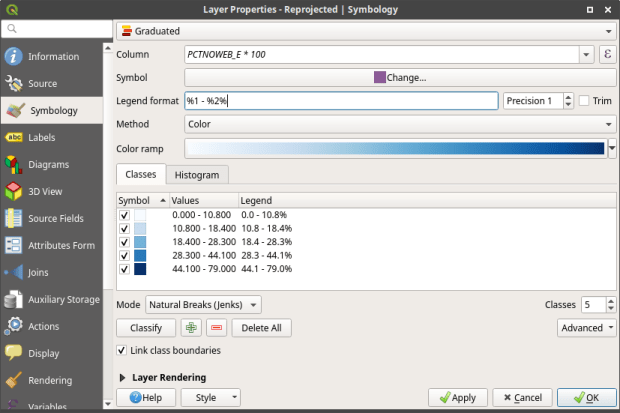Open the Column field dropdown arrow
The height and width of the screenshot is (413, 620).
tap(586, 54)
